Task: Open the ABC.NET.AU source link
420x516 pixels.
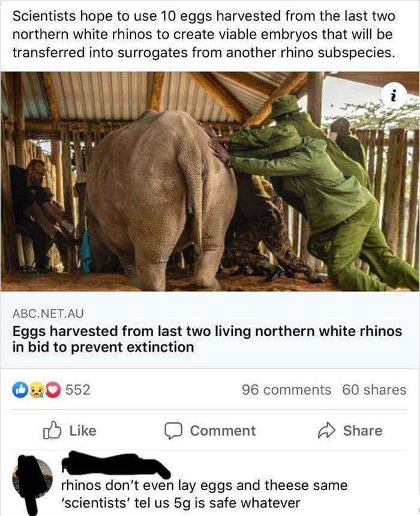Action: pyautogui.click(x=48, y=314)
